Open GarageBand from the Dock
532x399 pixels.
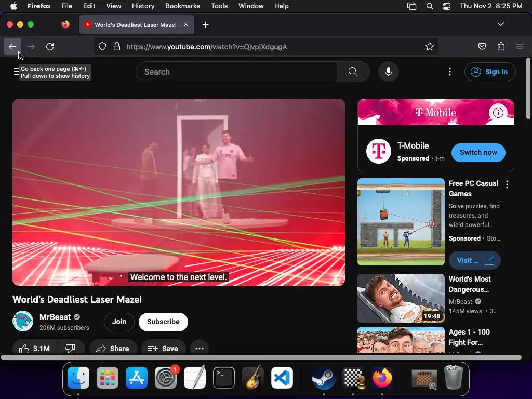point(253,378)
